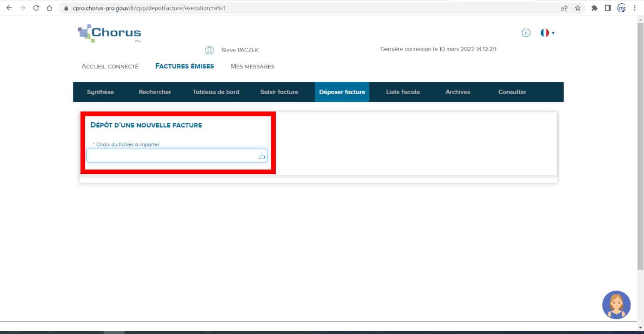644x334 pixels.
Task: Open Mes messages
Action: tap(252, 66)
